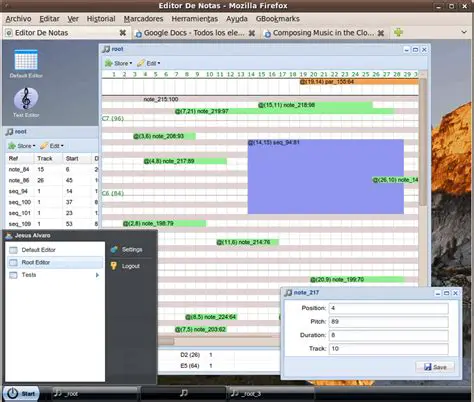Viewport: 474px width, 402px height.
Task: Open Herramientas menu in Firefox
Action: pos(195,19)
